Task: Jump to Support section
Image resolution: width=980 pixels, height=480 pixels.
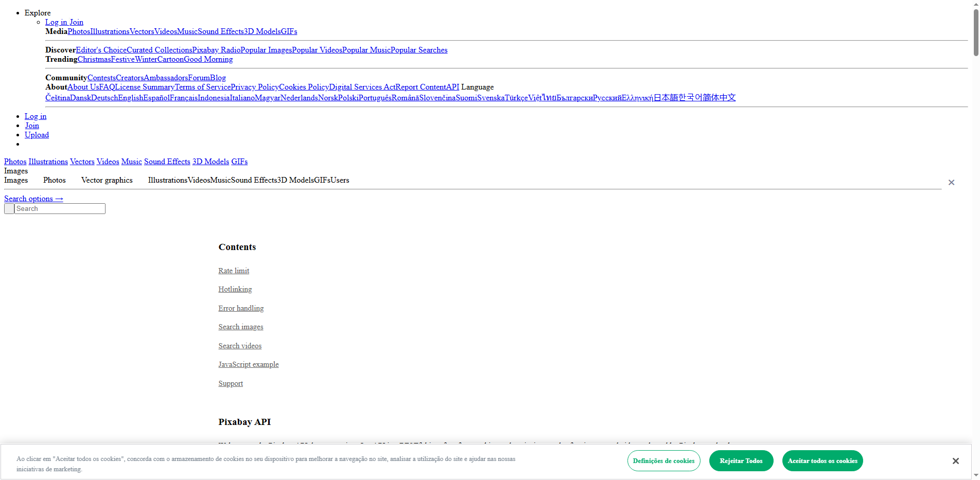Action: pyautogui.click(x=231, y=383)
